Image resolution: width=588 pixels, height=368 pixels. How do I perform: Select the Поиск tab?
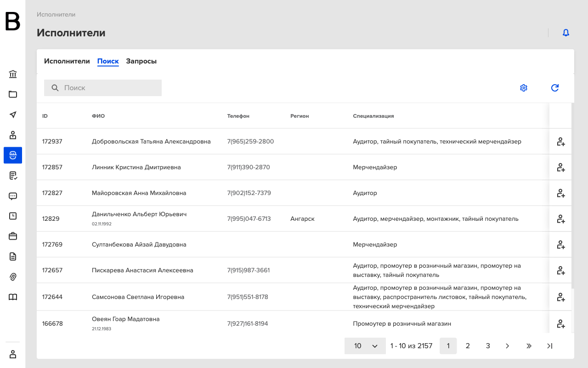point(108,61)
